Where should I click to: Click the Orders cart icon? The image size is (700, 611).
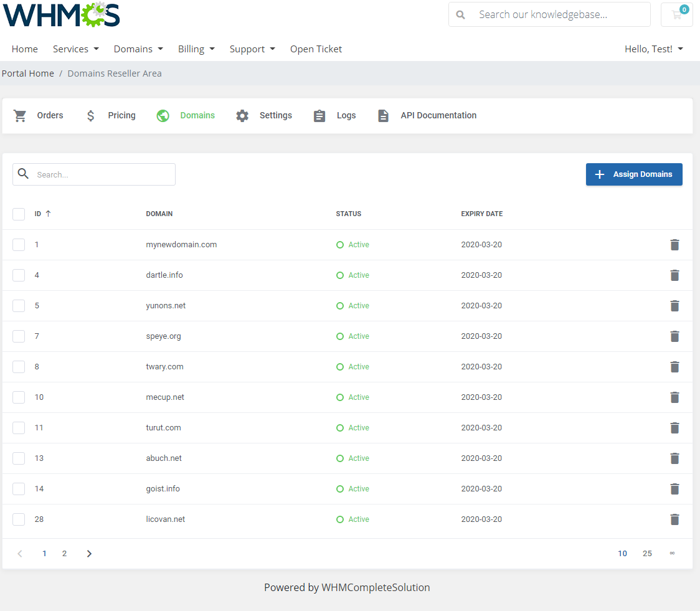click(20, 116)
